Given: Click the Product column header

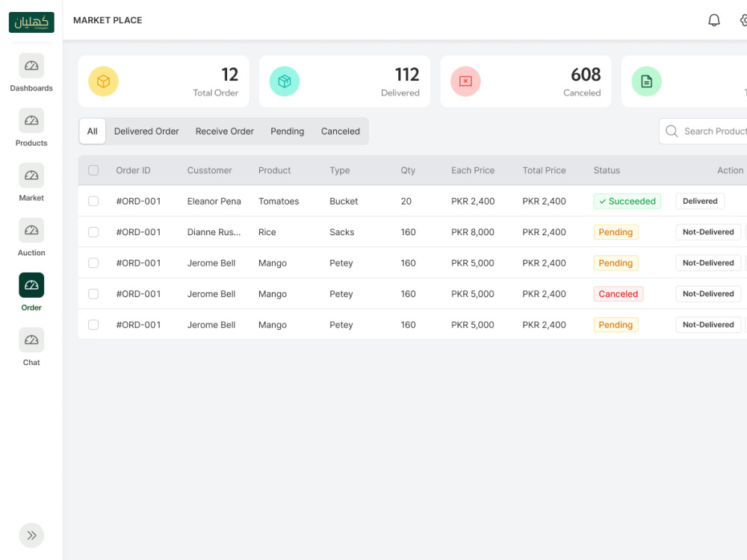Looking at the screenshot, I should tap(274, 170).
